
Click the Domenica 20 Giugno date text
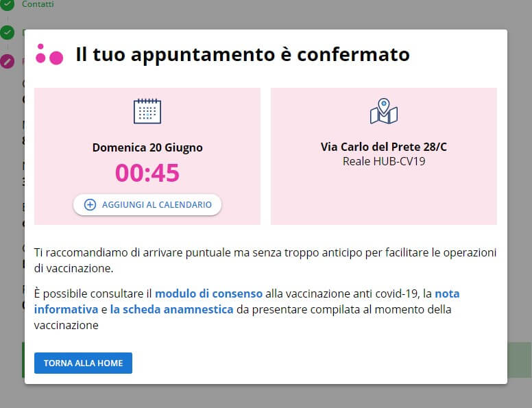pyautogui.click(x=147, y=147)
